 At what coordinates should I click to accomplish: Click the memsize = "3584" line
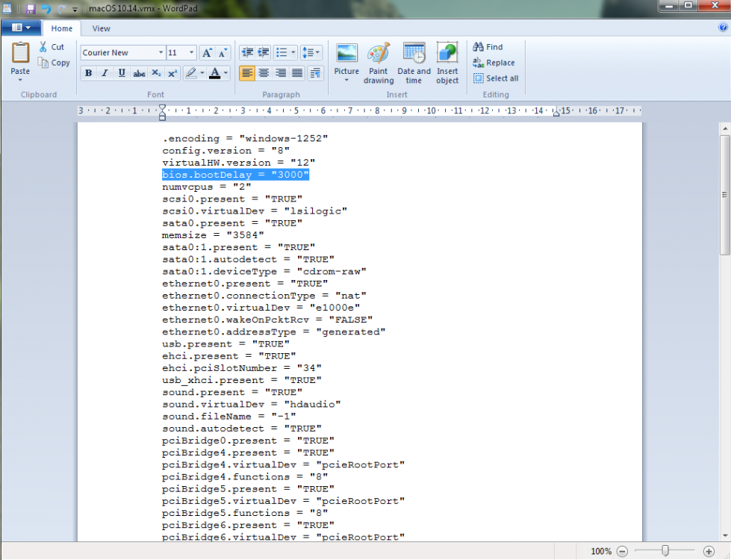coord(213,235)
